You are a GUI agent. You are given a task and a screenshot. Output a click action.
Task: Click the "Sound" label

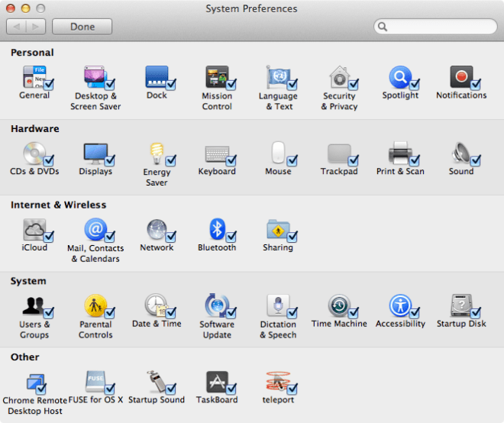pos(461,171)
